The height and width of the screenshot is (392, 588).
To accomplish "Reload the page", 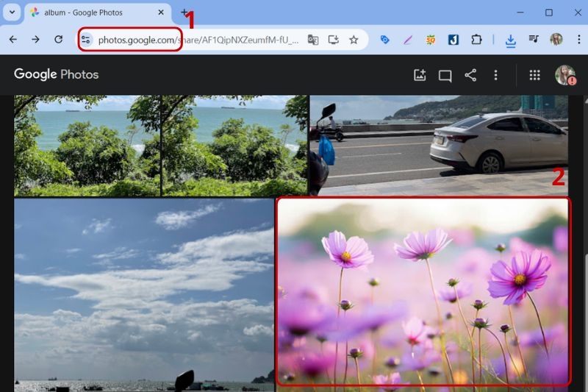I will click(x=59, y=40).
